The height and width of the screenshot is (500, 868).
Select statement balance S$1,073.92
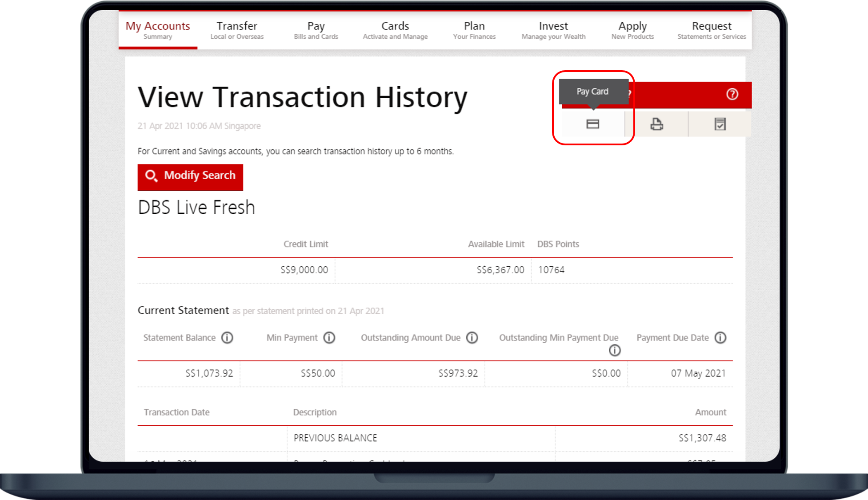[209, 373]
